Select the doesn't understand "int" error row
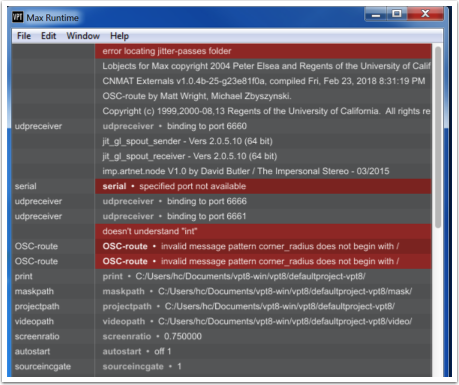Image resolution: width=459 pixels, height=385 pixels. tap(263, 231)
